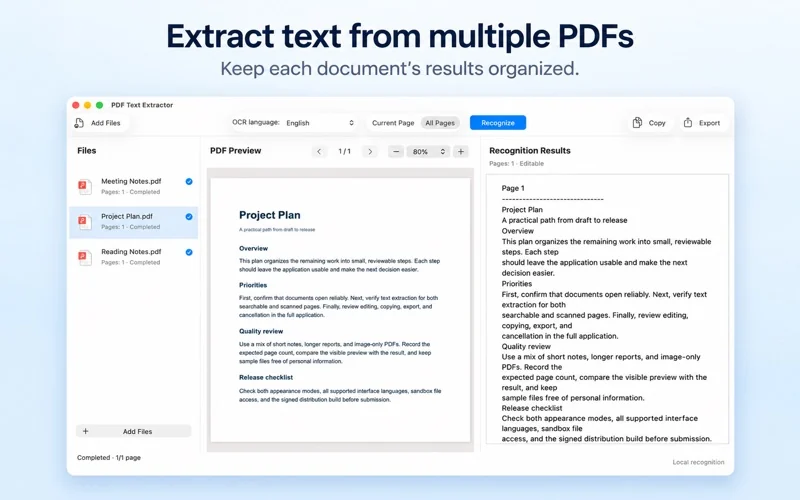
Task: Click the Reading Notes.pdf file icon
Action: pyautogui.click(x=85, y=257)
